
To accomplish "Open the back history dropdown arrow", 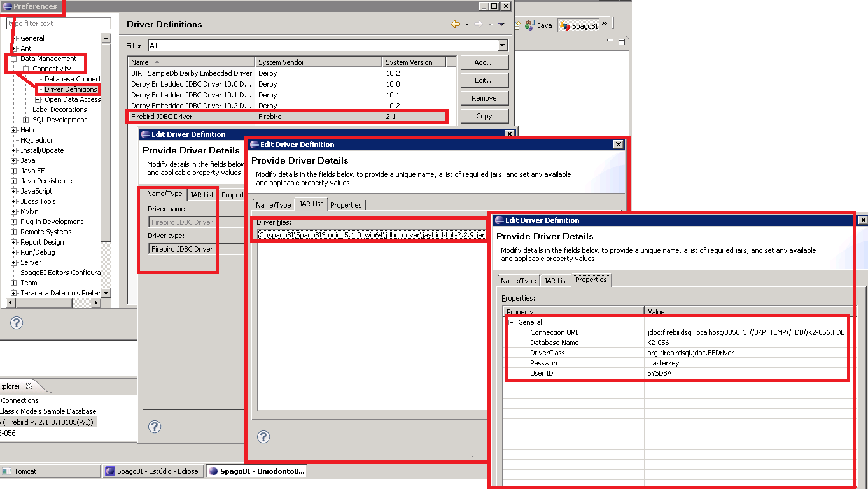I will [467, 24].
